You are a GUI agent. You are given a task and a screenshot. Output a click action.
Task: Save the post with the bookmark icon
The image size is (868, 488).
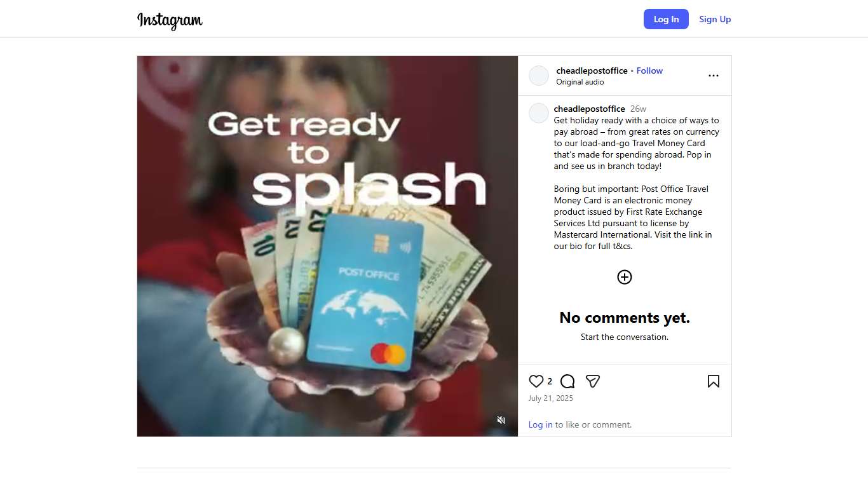click(x=714, y=381)
